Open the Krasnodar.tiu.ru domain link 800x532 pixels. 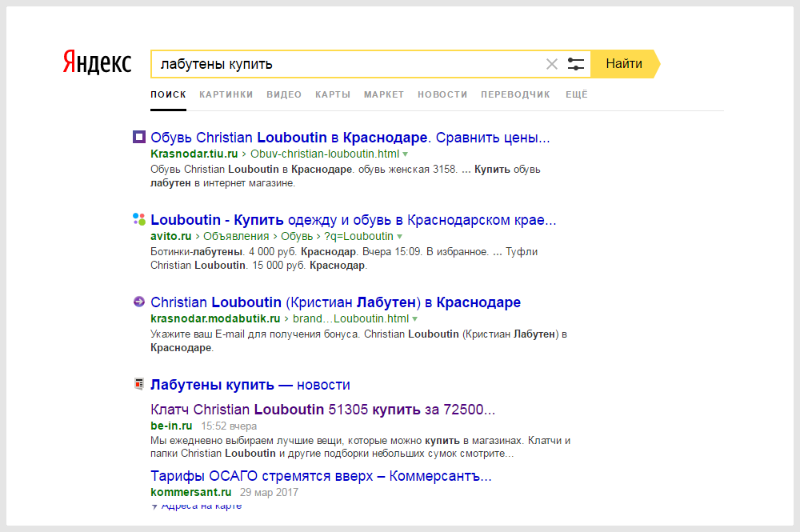point(194,154)
